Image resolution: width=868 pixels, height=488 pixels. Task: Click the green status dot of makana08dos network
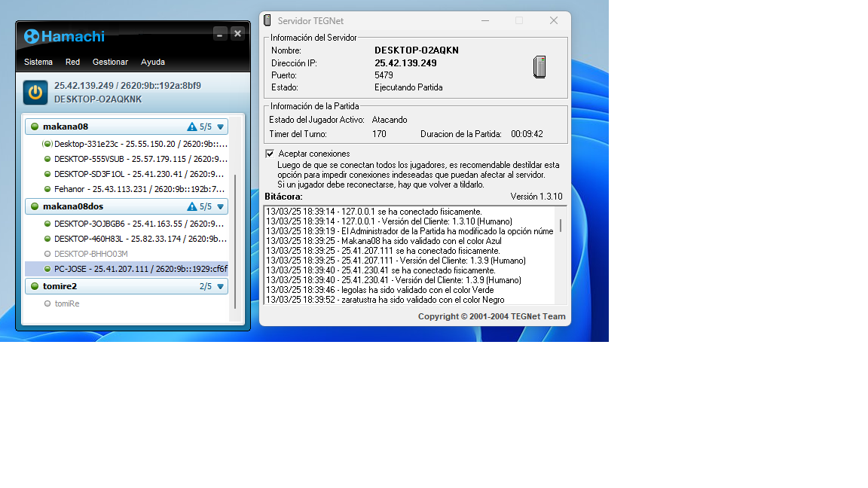click(35, 206)
